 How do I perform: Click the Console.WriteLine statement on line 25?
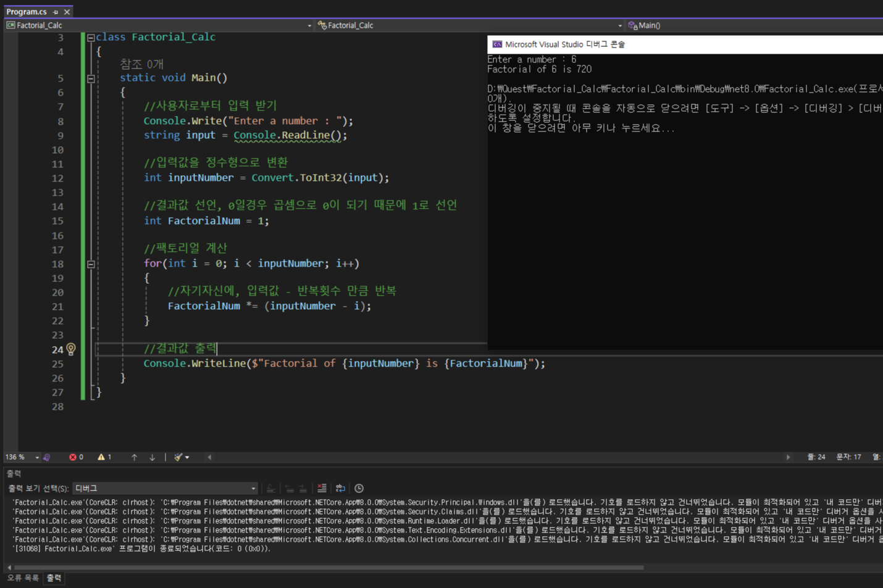pos(345,363)
